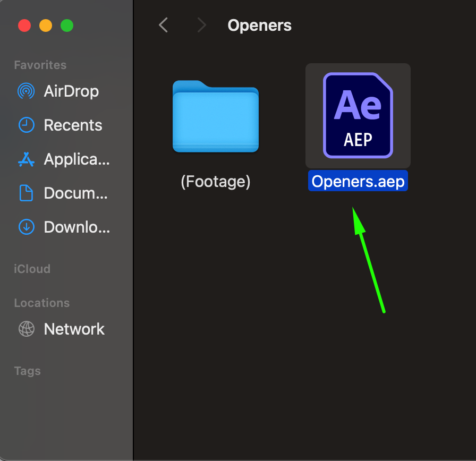476x461 pixels.
Task: Close the Finder window with red button
Action: click(x=24, y=25)
